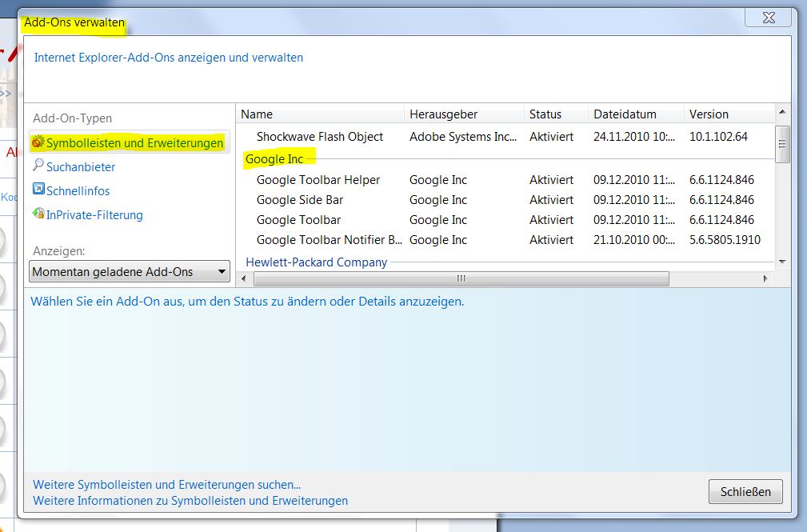Click the Schnellinfos arrow icon
Screen dimensions: 807x532
pyautogui.click(x=38, y=189)
